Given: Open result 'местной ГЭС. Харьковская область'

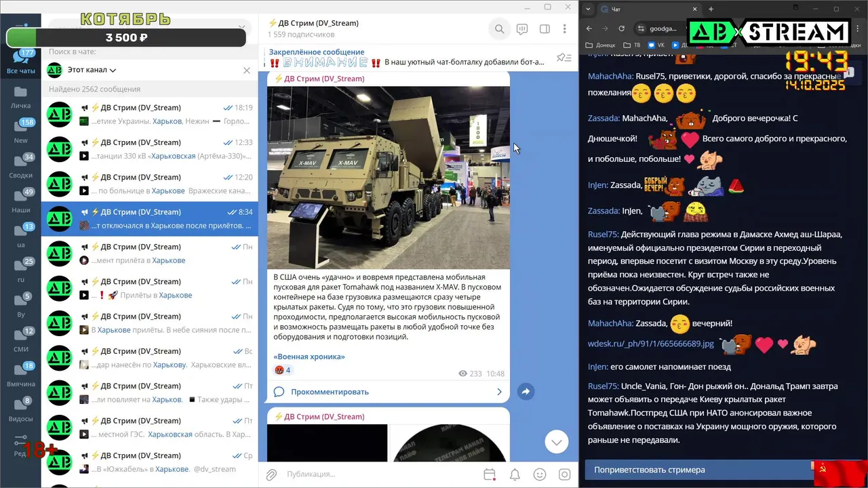Looking at the screenshot, I should [x=150, y=428].
